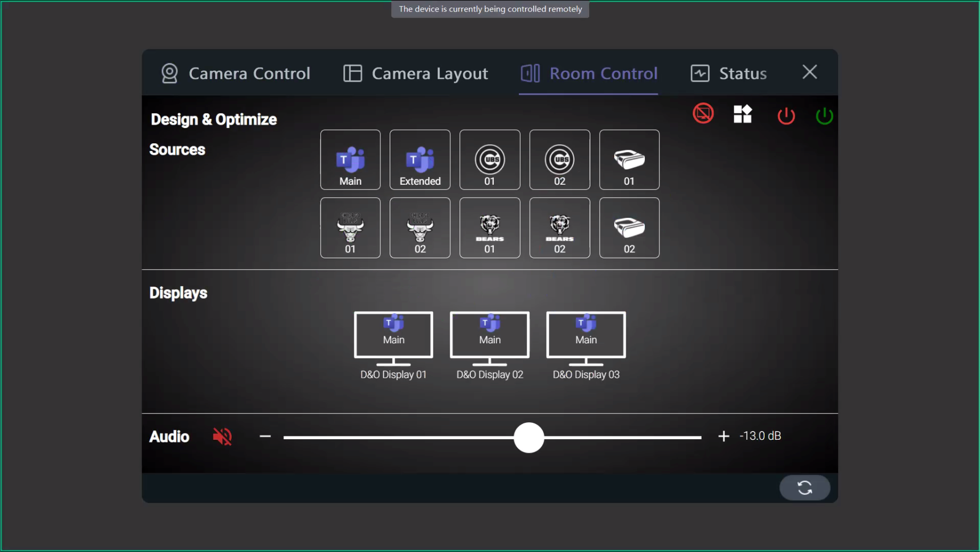The height and width of the screenshot is (552, 980).
Task: Increase volume with the plus button
Action: 724,436
